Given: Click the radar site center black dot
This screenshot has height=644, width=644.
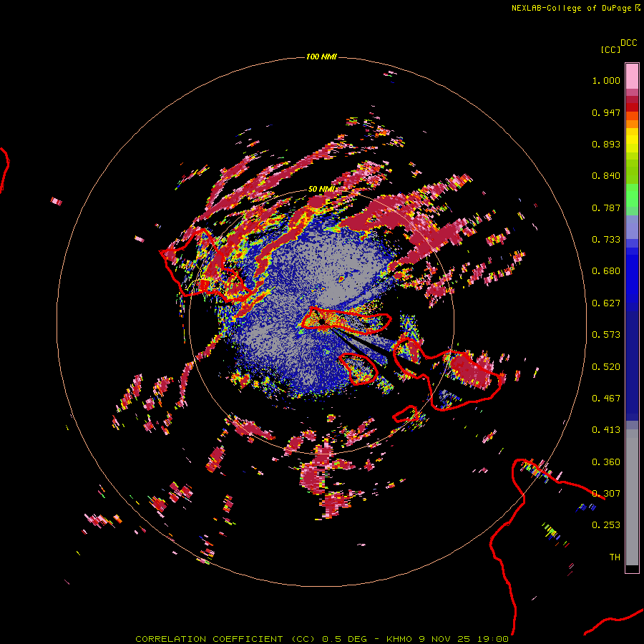Looking at the screenshot, I should 321,321.
